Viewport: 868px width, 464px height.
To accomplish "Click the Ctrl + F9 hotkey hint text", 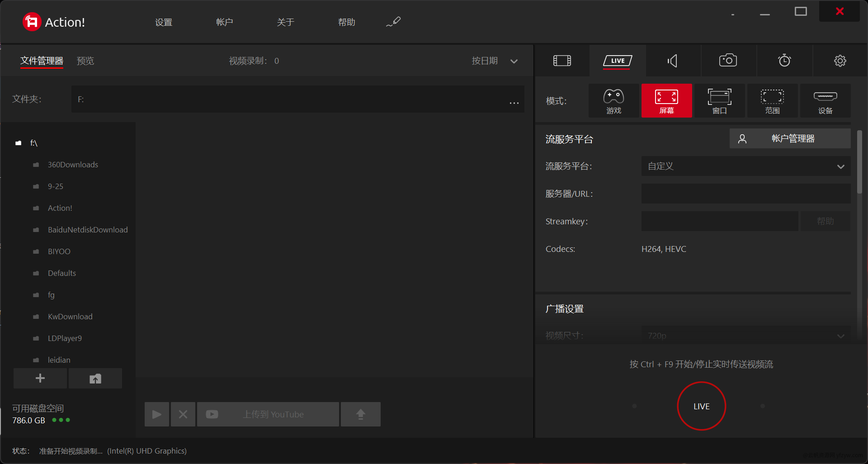I will click(702, 364).
